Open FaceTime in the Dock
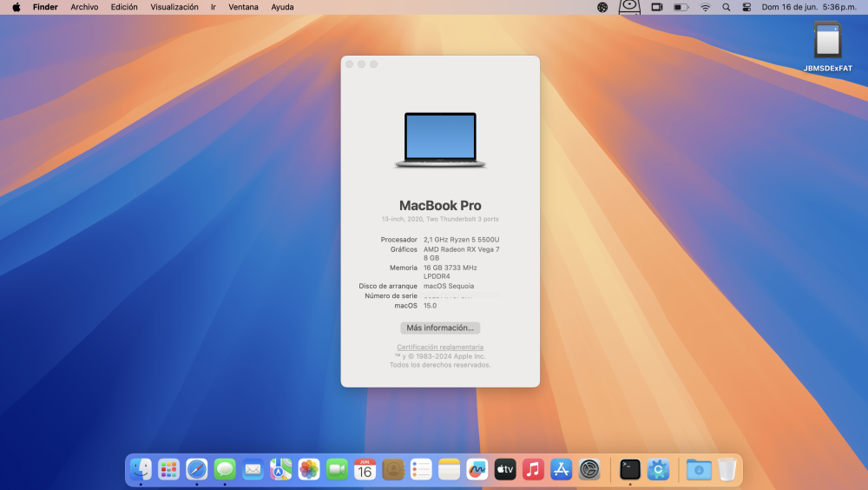Viewport: 868px width, 490px height. click(x=337, y=469)
